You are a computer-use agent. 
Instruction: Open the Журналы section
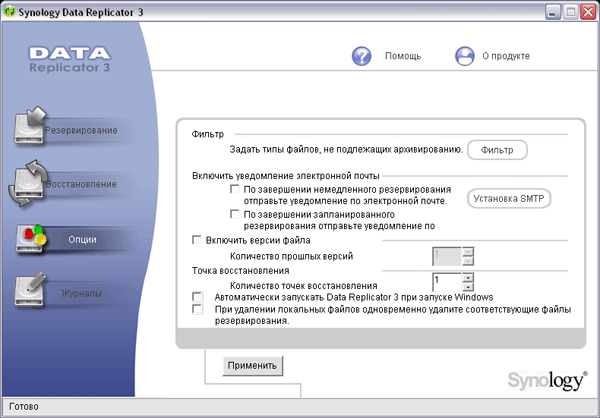click(x=81, y=294)
